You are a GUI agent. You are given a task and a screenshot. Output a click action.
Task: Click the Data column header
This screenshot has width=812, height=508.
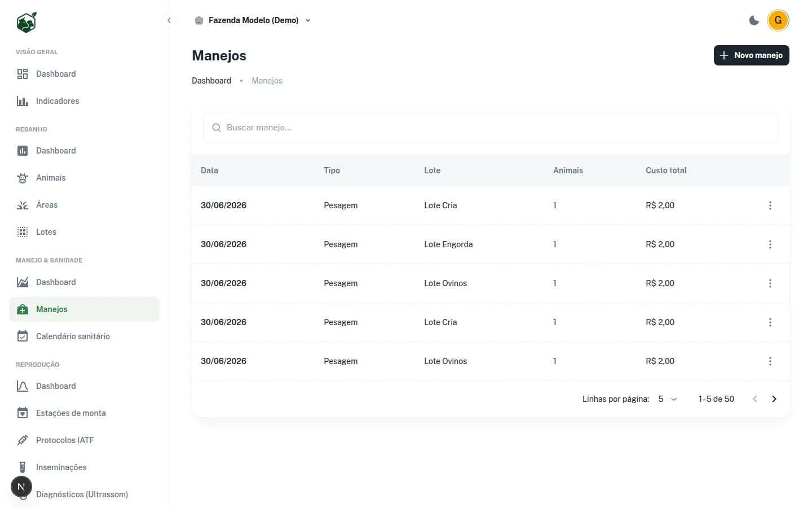pyautogui.click(x=209, y=170)
